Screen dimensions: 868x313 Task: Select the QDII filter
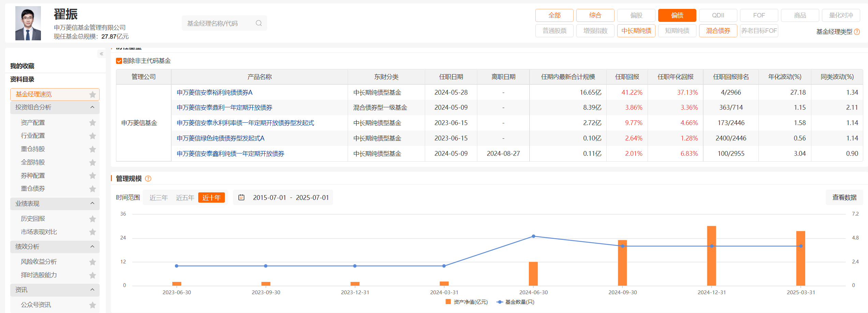718,15
